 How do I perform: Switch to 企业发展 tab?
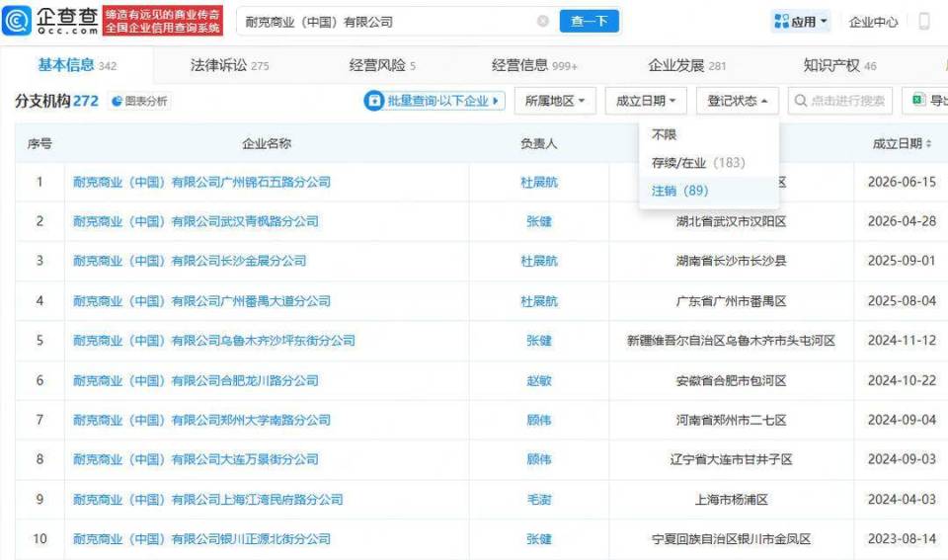(x=687, y=65)
